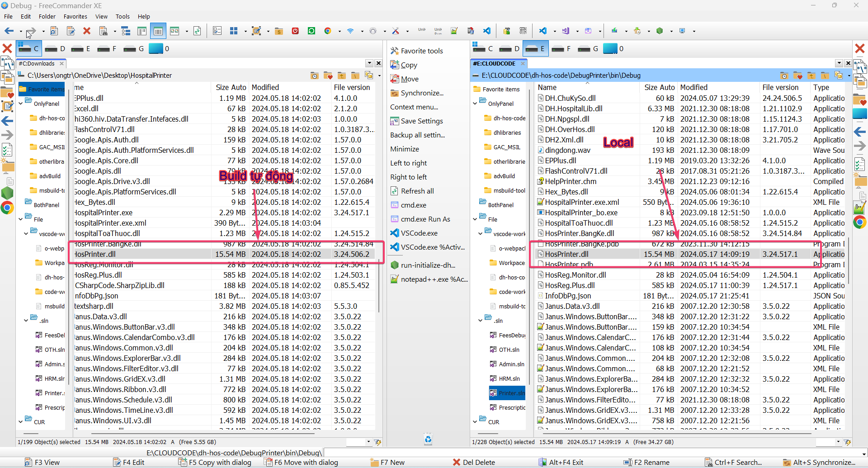
Task: Toggle the folder tree view toolbar icon
Action: (x=126, y=31)
